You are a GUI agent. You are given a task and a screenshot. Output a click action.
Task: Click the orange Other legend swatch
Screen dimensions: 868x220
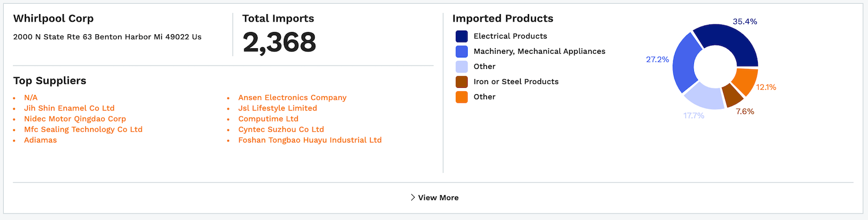click(x=462, y=97)
